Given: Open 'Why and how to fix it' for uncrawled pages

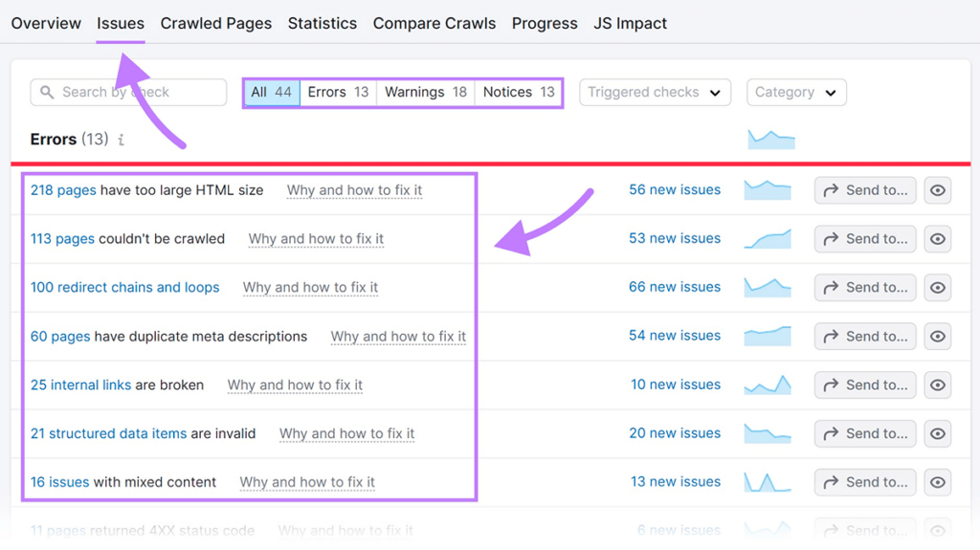Looking at the screenshot, I should (x=316, y=239).
